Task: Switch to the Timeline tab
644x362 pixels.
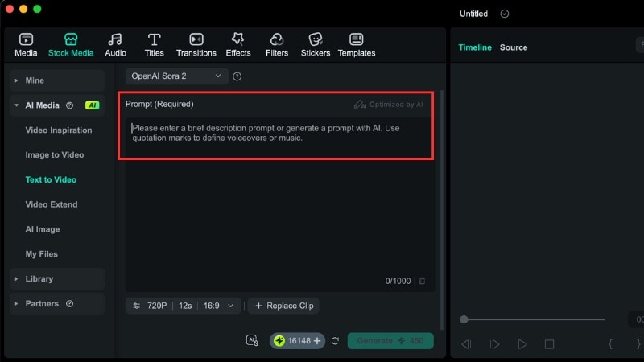Action: [x=475, y=47]
